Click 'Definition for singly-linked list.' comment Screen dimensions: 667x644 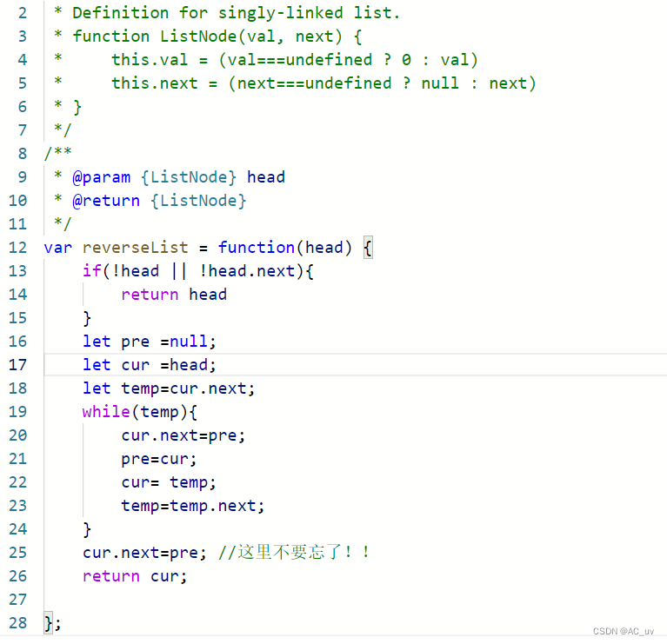click(x=236, y=13)
